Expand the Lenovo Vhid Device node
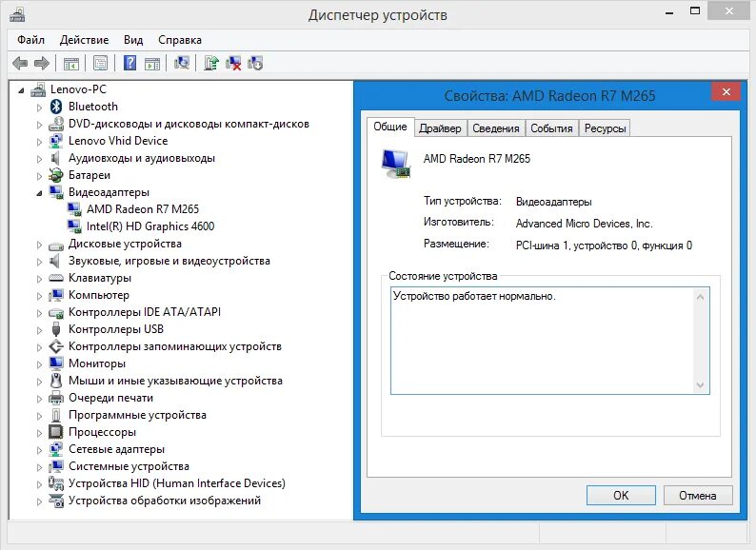The height and width of the screenshot is (550, 756). pyautogui.click(x=40, y=141)
